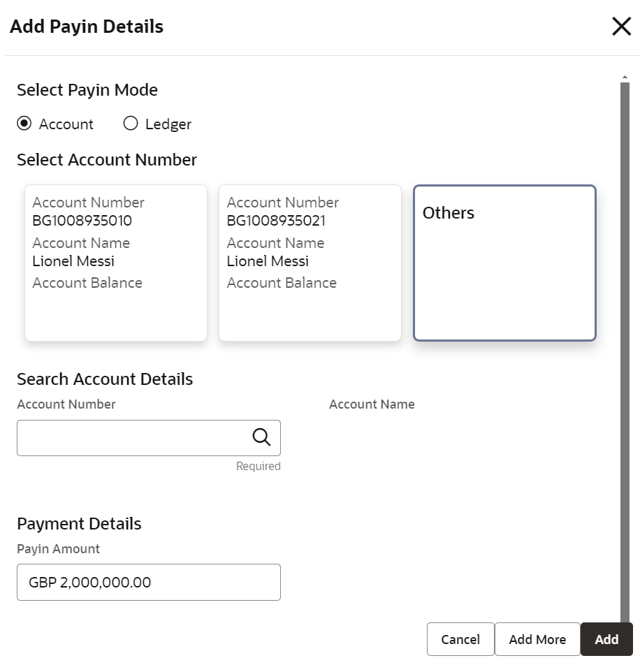Click the scrollbar up arrow
The width and height of the screenshot is (640, 672).
pyautogui.click(x=625, y=76)
